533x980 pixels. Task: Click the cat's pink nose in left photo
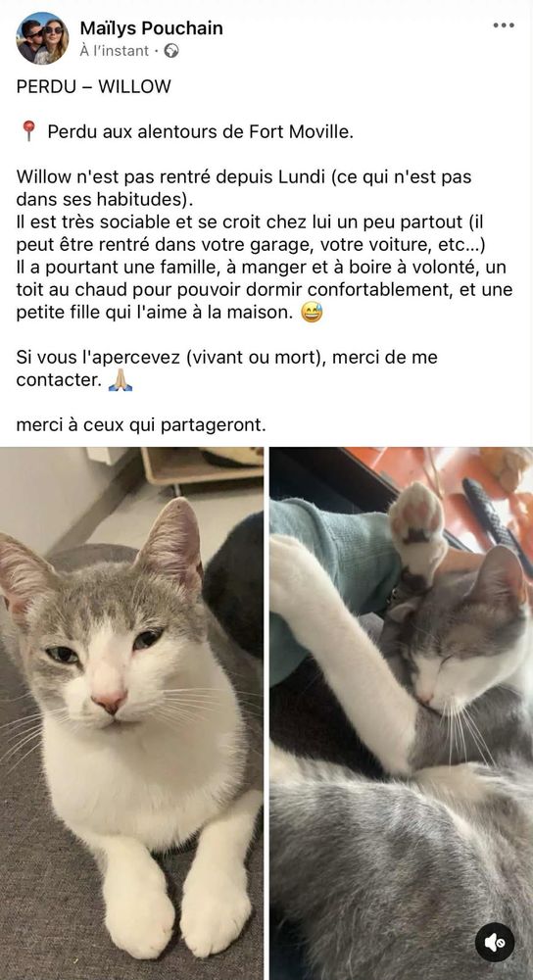point(110,703)
